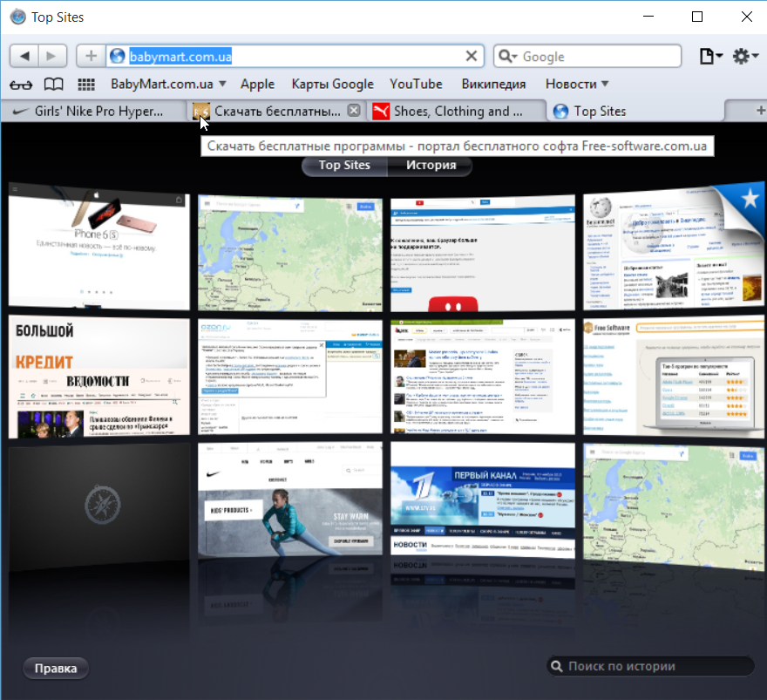Viewport: 767px width, 700px height.
Task: Go back with the back arrow button
Action: click(x=24, y=57)
